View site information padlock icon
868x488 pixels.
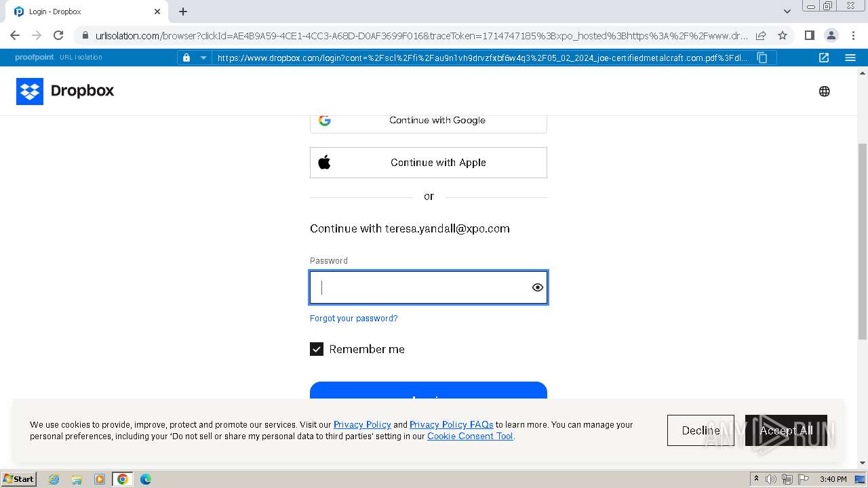[x=85, y=35]
